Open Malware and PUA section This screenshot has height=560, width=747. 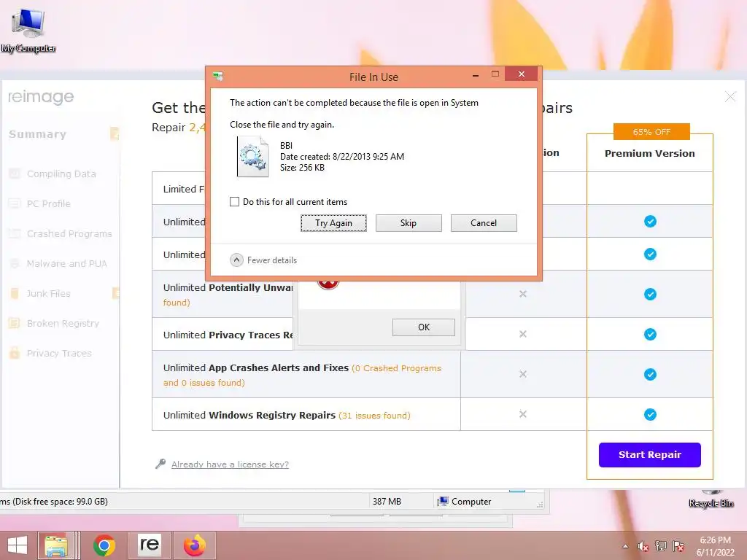tap(66, 263)
